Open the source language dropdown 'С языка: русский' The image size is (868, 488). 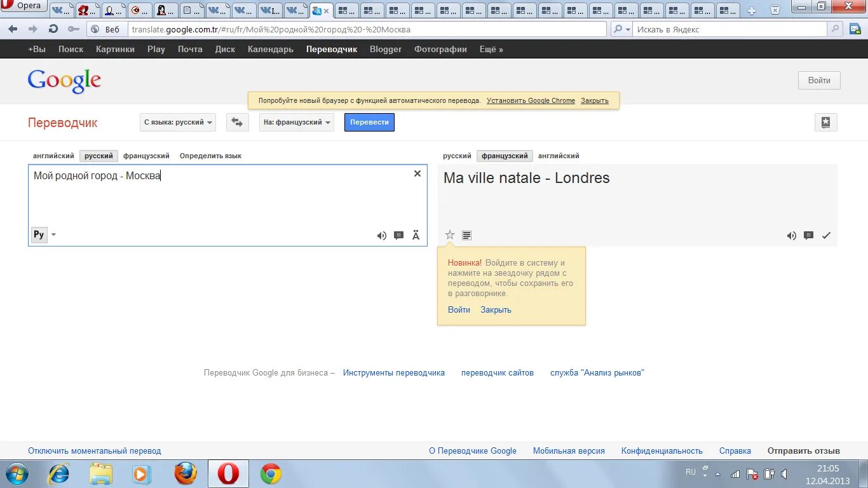pos(178,122)
